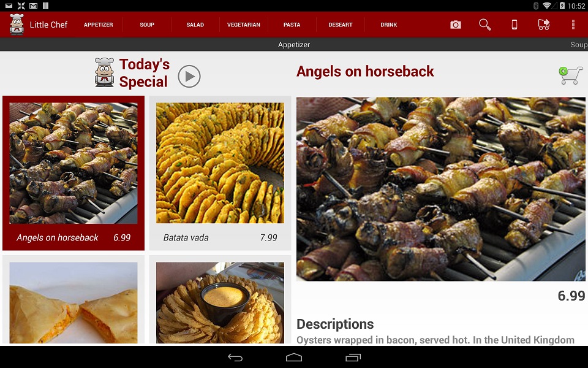The image size is (588, 368).
Task: Open the Appetizer menu tab
Action: point(98,25)
